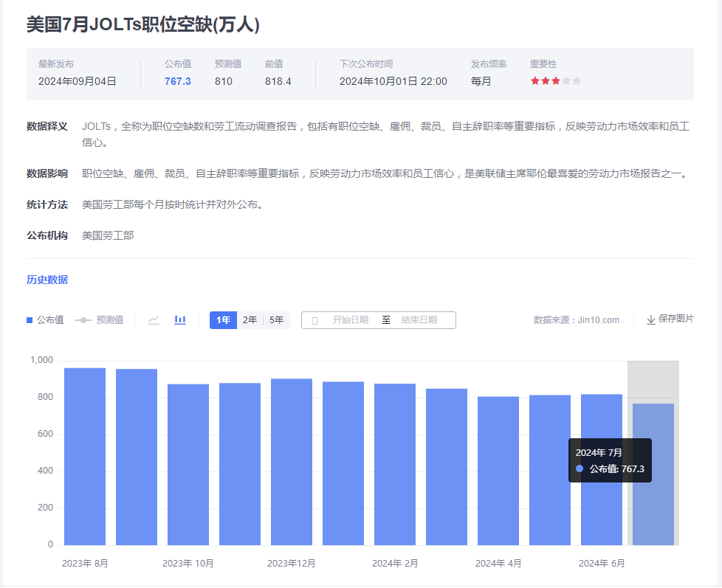Toggle the 公布值 legend series
Viewport: 722px width, 588px height.
tap(45, 320)
